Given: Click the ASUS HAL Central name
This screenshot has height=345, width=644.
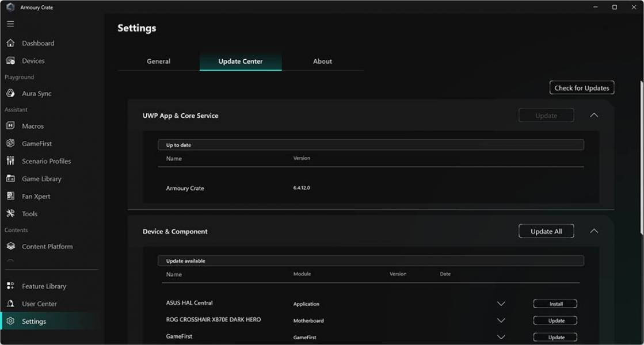Looking at the screenshot, I should click(189, 303).
